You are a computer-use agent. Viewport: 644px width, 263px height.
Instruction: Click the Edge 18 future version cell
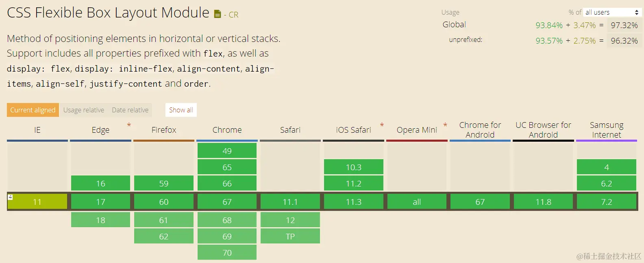point(100,220)
